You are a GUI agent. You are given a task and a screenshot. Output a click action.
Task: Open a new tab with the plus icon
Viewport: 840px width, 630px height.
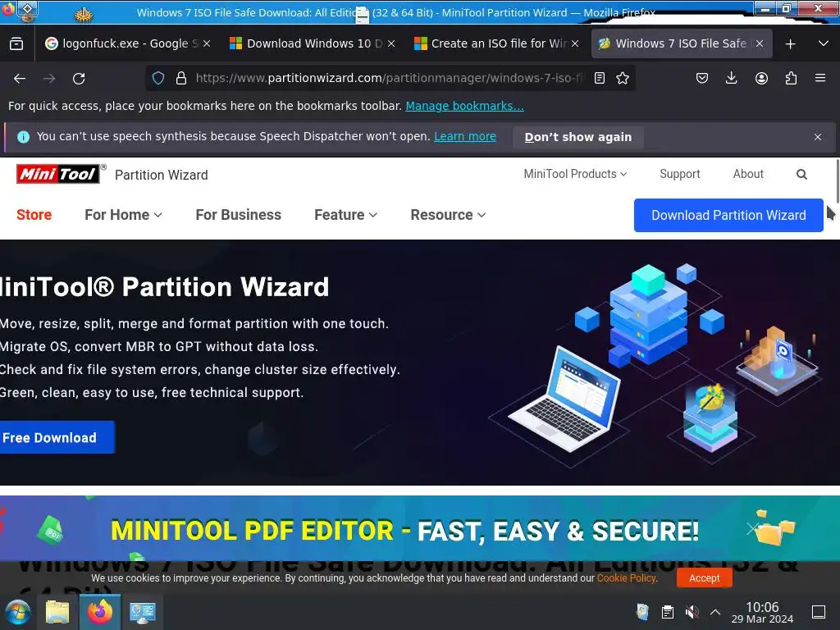click(790, 44)
